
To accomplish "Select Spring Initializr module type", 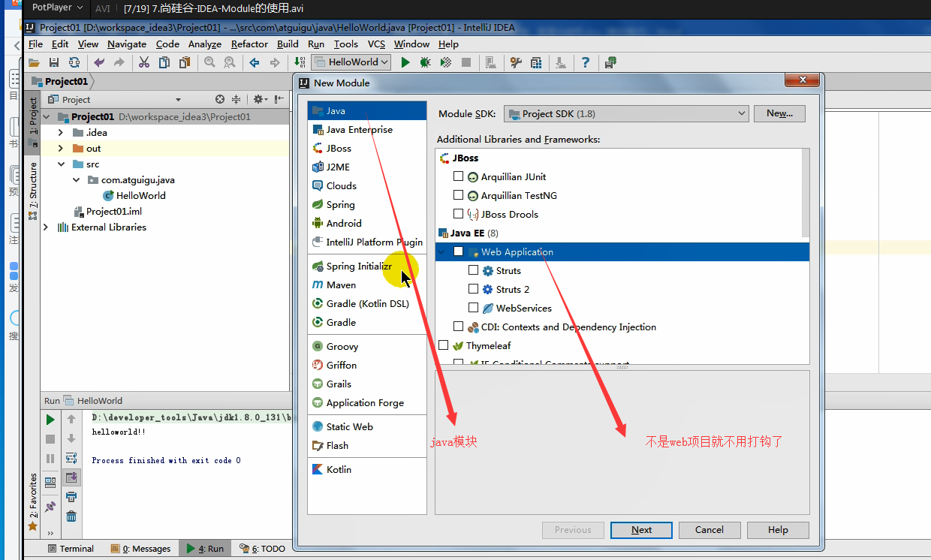I will tap(367, 266).
